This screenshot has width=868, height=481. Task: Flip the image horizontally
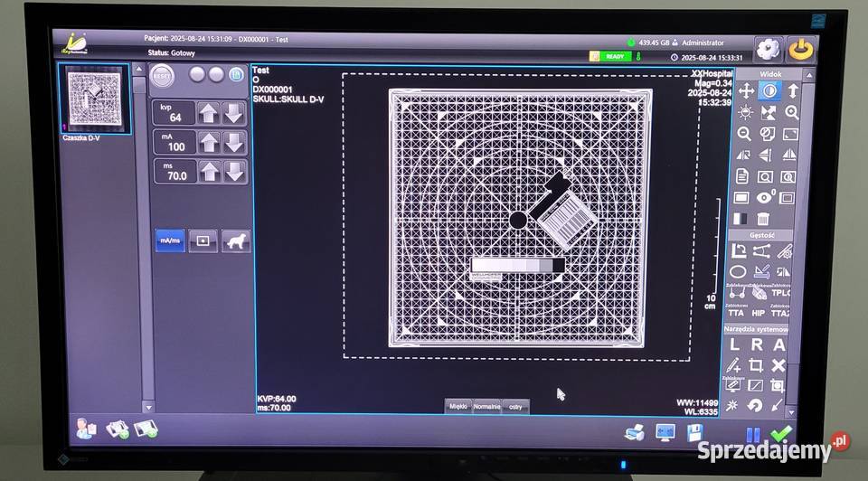[789, 155]
